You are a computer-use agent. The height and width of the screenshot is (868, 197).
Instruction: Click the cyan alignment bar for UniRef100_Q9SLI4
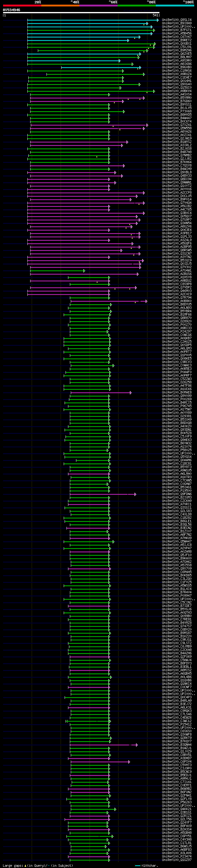click(x=93, y=20)
